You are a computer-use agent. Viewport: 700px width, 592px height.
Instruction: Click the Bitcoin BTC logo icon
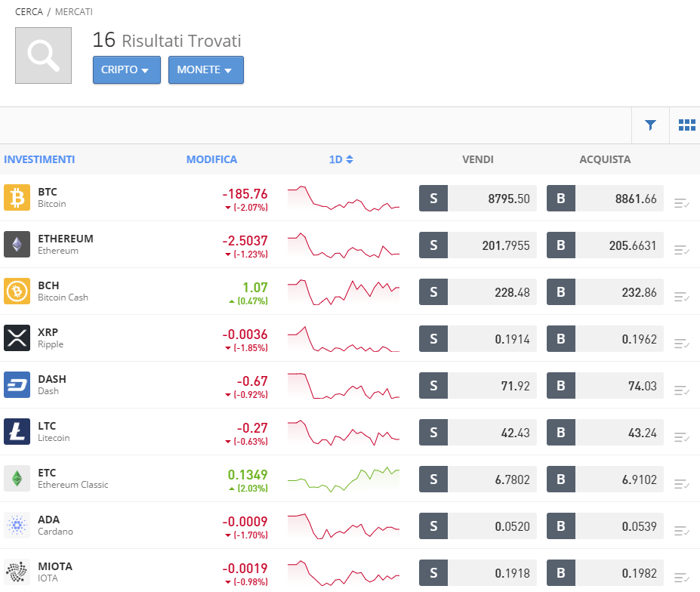[x=17, y=197]
